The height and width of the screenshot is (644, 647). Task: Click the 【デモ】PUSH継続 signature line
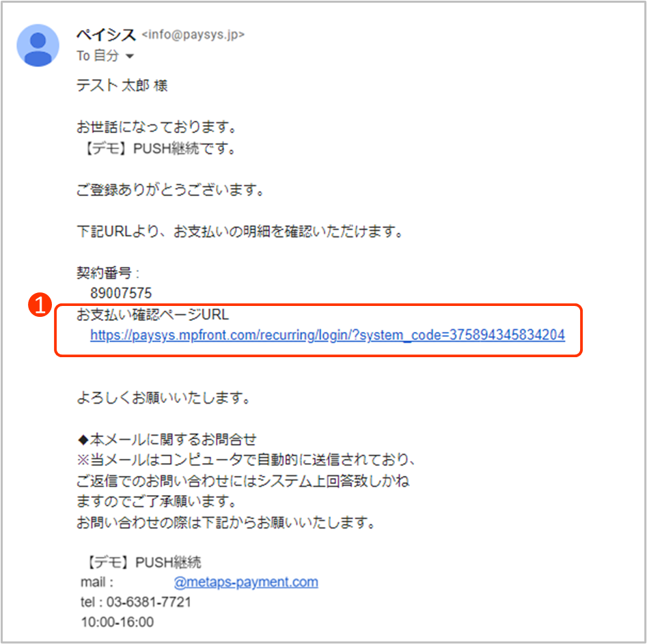click(x=143, y=562)
